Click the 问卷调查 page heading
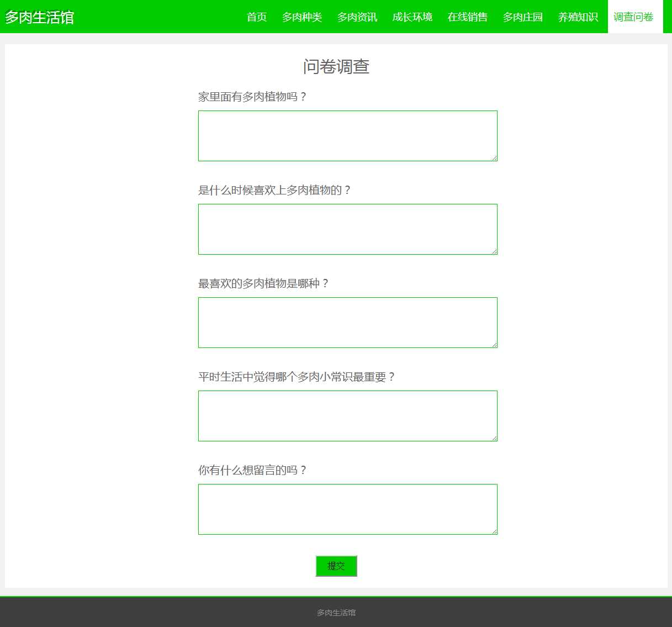The width and height of the screenshot is (672, 627). tap(336, 67)
